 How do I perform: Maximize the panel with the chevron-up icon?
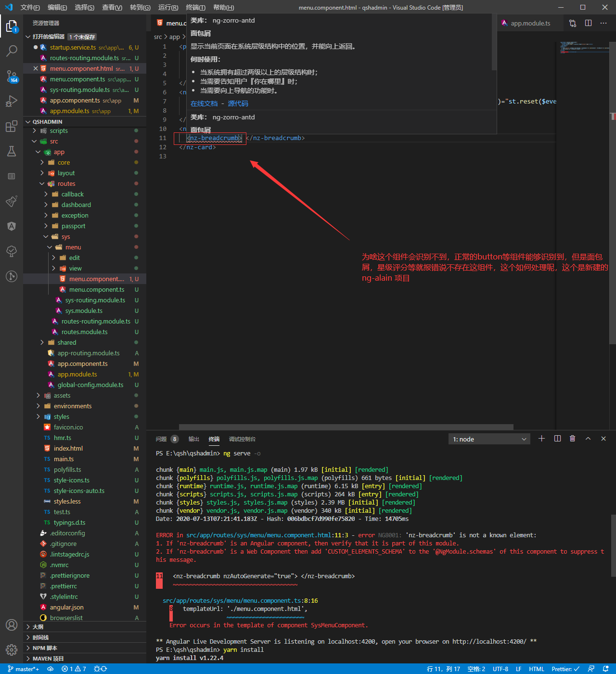point(588,439)
